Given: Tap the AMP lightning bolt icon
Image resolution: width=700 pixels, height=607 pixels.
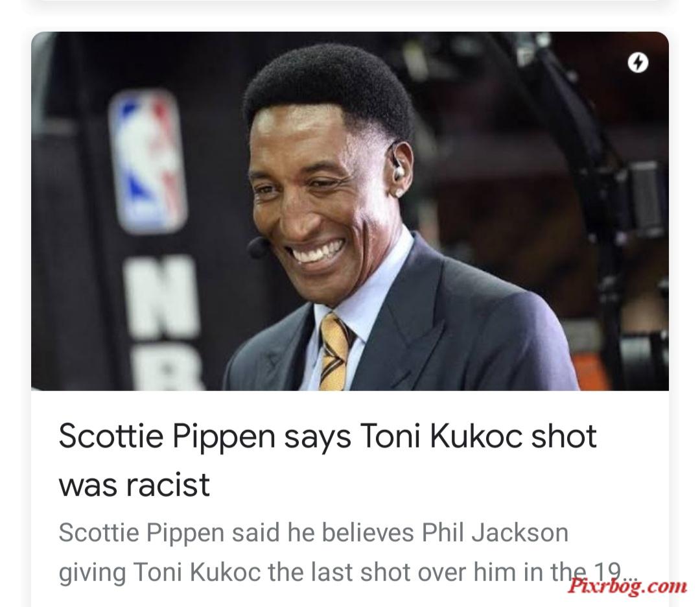Looking at the screenshot, I should [638, 62].
